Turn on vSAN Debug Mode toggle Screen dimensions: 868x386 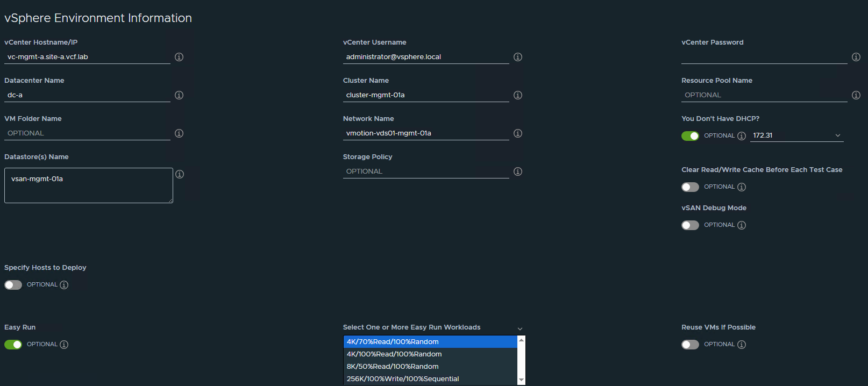[690, 225]
